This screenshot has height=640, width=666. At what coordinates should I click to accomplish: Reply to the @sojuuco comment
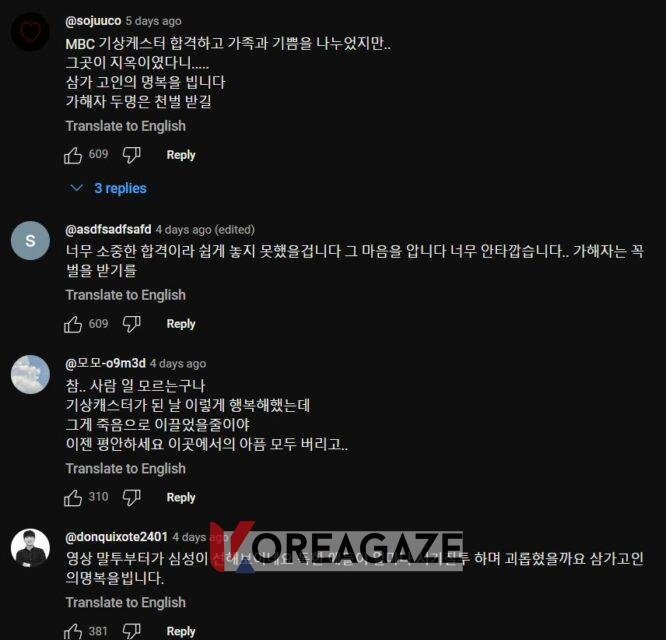point(181,155)
